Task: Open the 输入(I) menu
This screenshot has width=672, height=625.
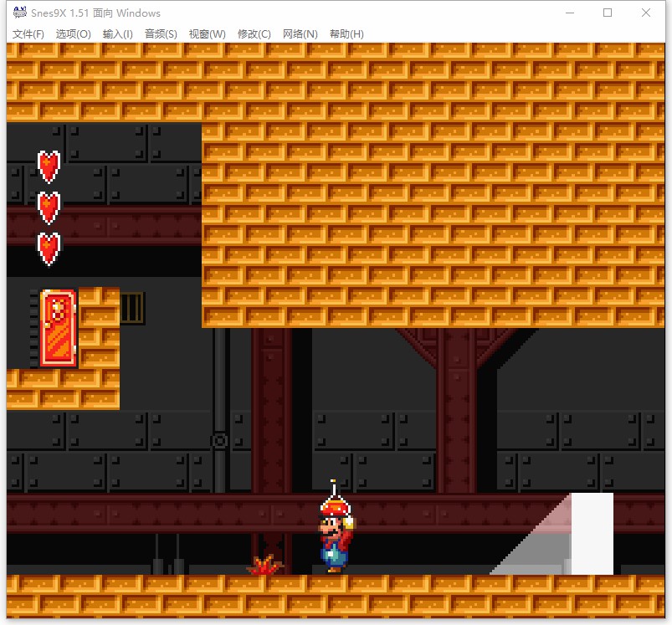Action: (x=118, y=33)
